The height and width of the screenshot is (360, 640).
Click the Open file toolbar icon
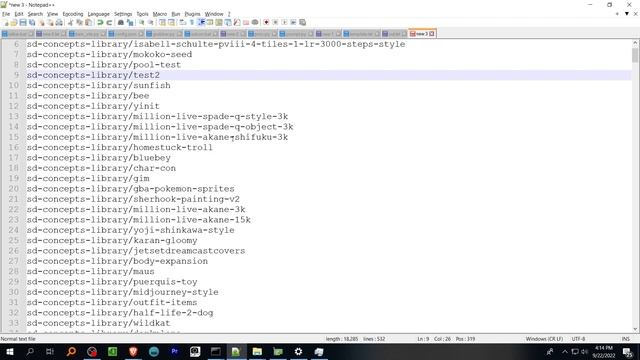coord(14,22)
